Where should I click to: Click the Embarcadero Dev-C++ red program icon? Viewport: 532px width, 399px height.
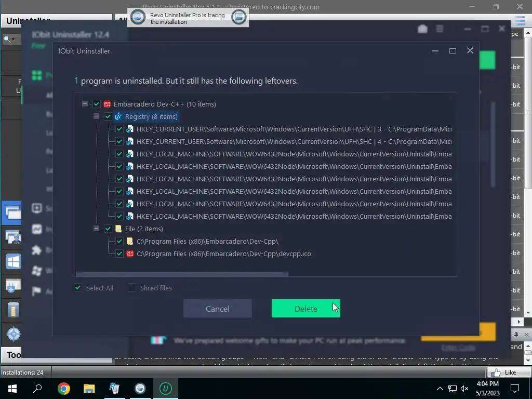click(107, 104)
